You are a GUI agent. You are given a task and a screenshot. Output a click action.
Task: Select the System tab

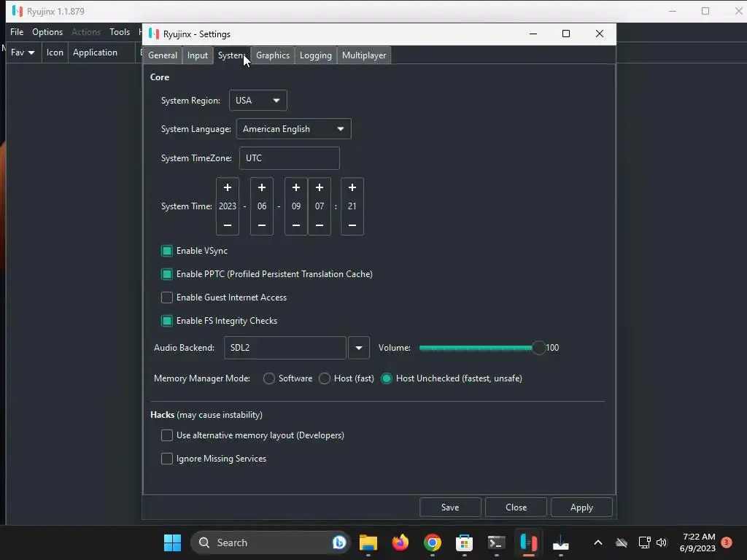(x=231, y=55)
